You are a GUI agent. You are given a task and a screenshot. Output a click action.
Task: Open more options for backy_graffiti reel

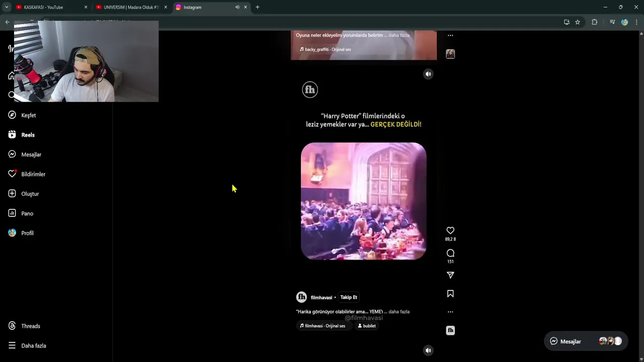point(450,35)
